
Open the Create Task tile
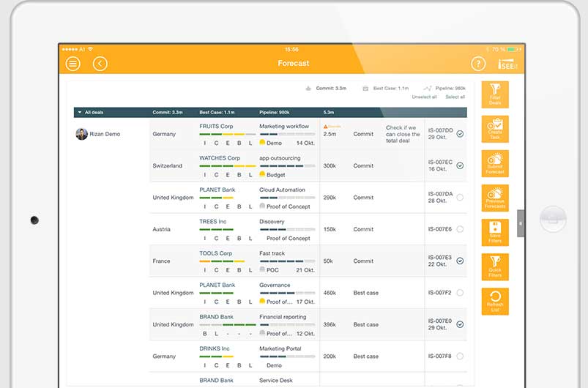pos(495,129)
